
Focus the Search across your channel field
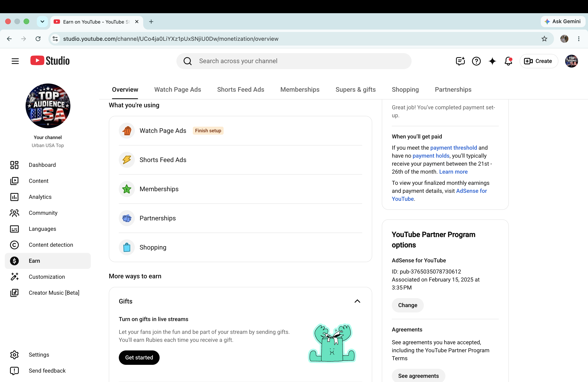pyautogui.click(x=294, y=61)
